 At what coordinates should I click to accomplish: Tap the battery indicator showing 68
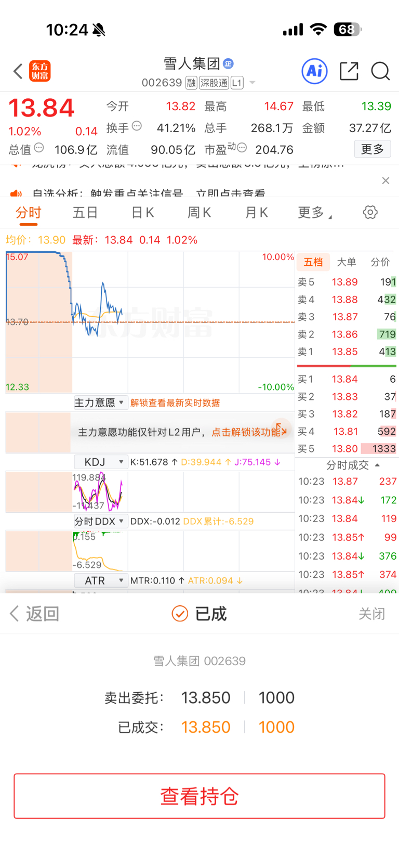[348, 29]
